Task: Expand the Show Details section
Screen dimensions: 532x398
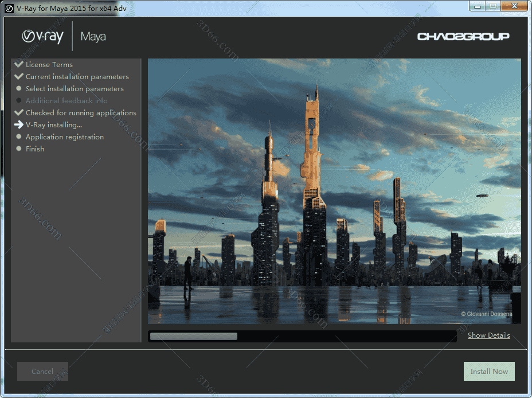Action: coord(488,335)
